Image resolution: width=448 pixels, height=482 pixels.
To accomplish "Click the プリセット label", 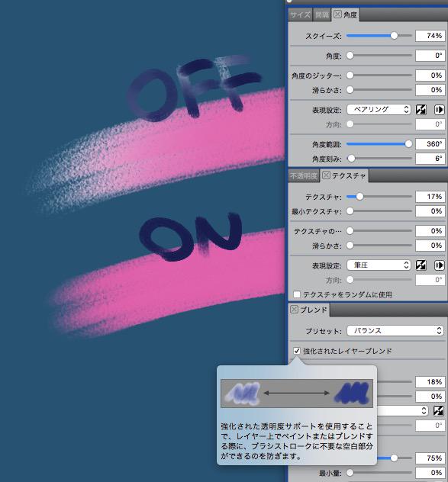I will coord(324,331).
